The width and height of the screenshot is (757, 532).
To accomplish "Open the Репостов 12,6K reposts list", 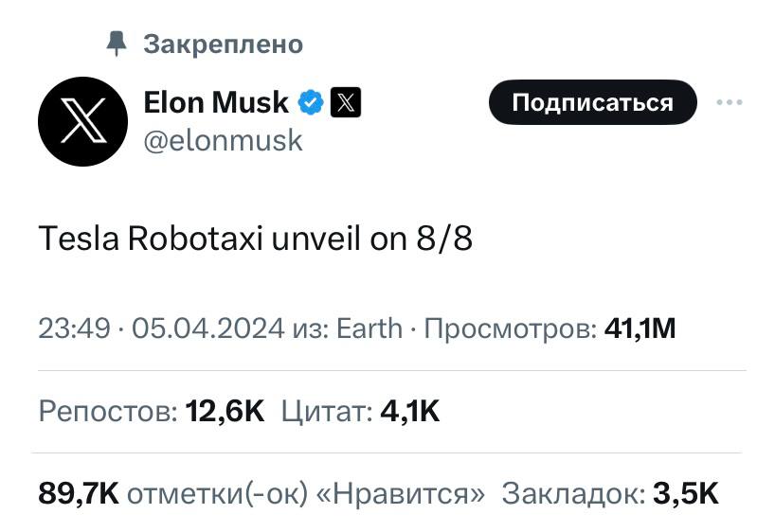I will point(152,411).
